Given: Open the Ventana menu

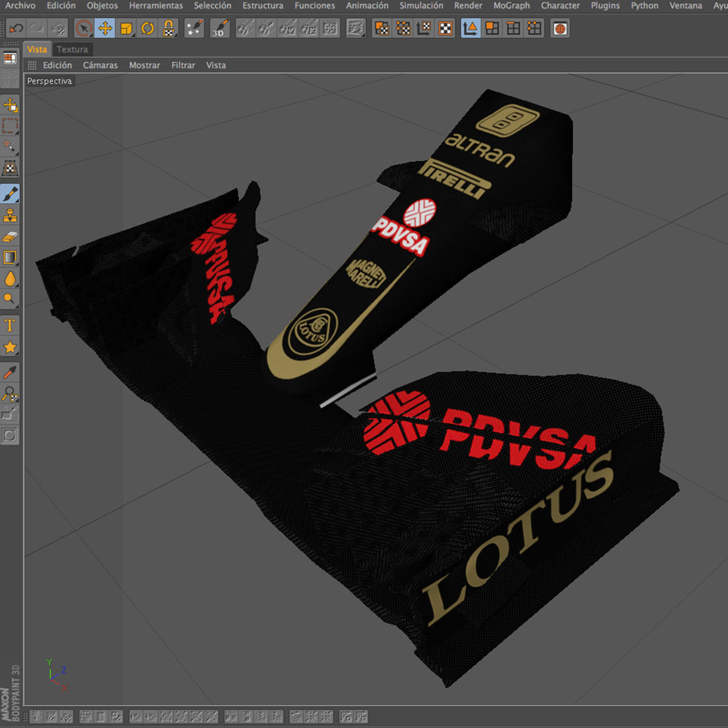Looking at the screenshot, I should pos(686,5).
